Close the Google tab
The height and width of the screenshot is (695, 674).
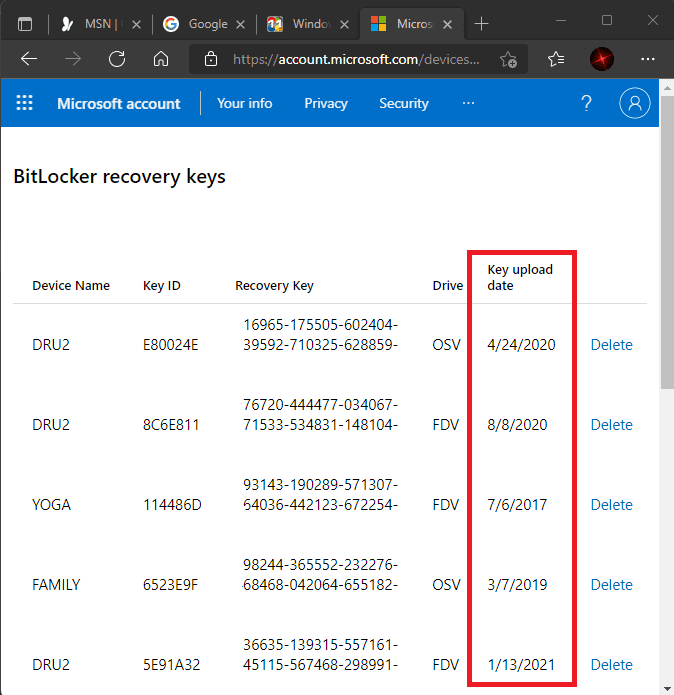[x=241, y=24]
